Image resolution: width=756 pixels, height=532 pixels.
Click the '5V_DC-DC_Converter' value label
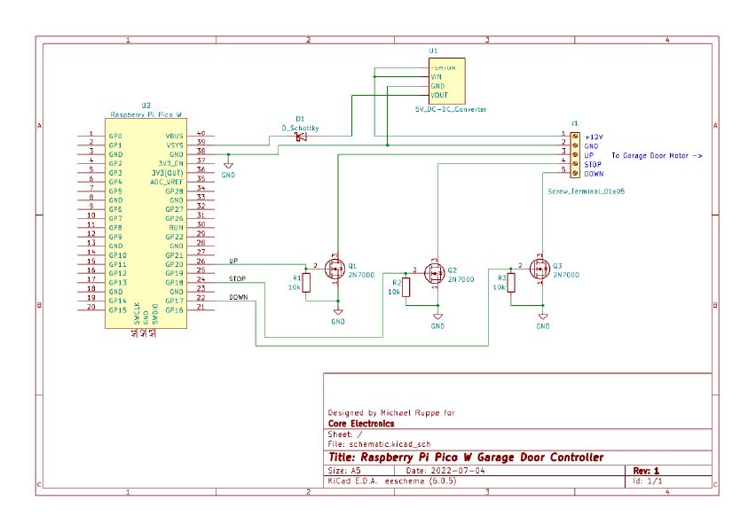coord(451,109)
